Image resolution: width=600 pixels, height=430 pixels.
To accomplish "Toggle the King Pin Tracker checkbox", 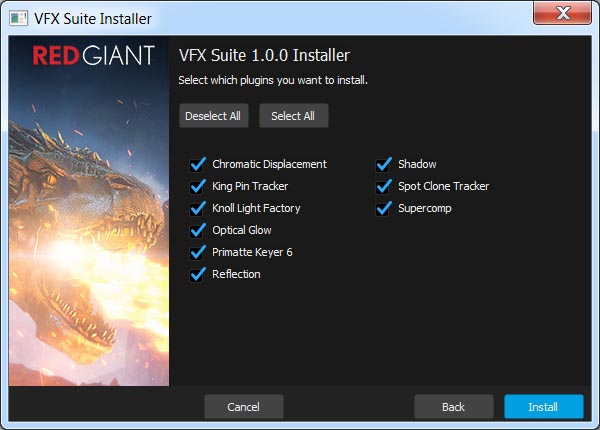I will pos(198,186).
